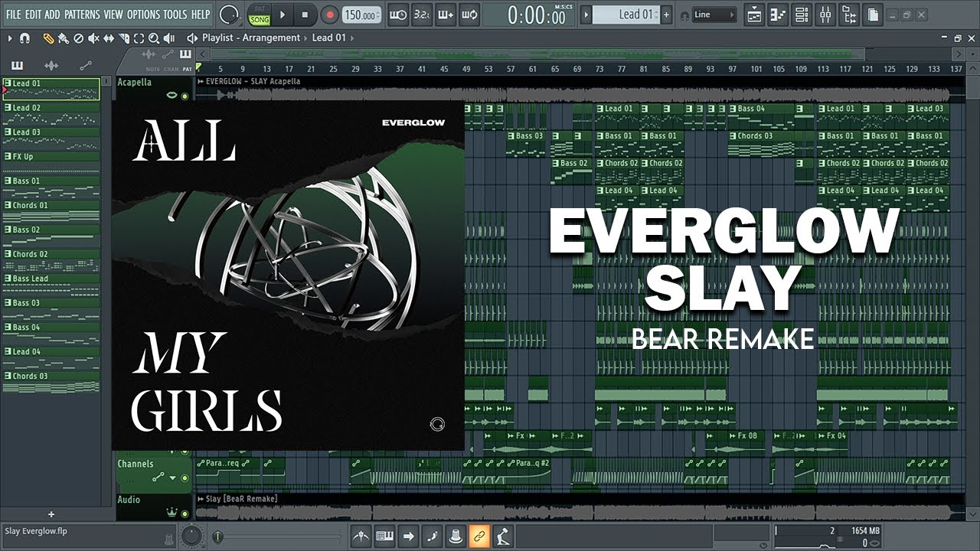Open pattern options arrow left of Lead 01
The height and width of the screenshot is (551, 980).
(x=586, y=15)
